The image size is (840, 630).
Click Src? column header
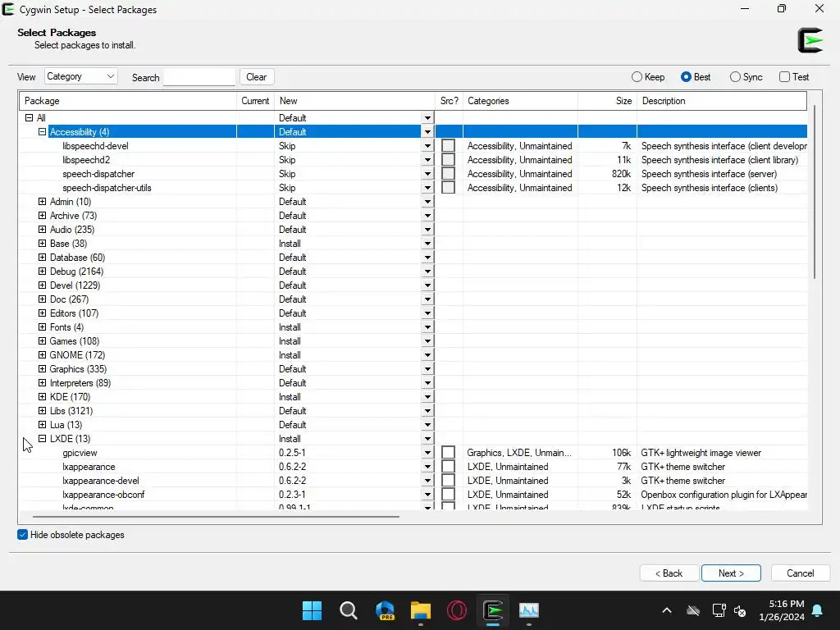449,101
